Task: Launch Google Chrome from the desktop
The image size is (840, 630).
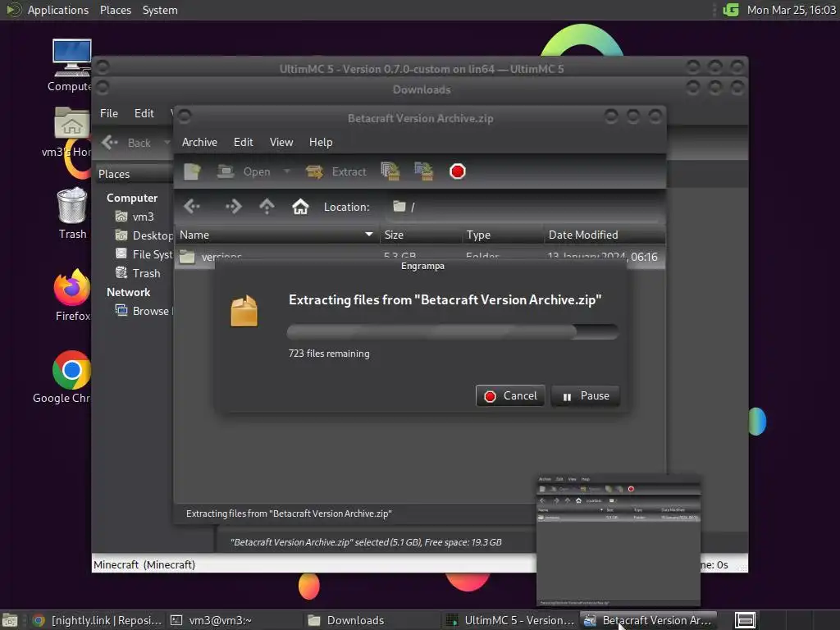Action: pyautogui.click(x=64, y=377)
